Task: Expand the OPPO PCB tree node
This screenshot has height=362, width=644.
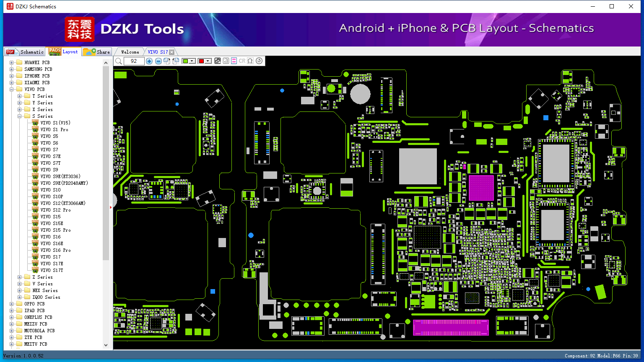Action: pos(12,304)
